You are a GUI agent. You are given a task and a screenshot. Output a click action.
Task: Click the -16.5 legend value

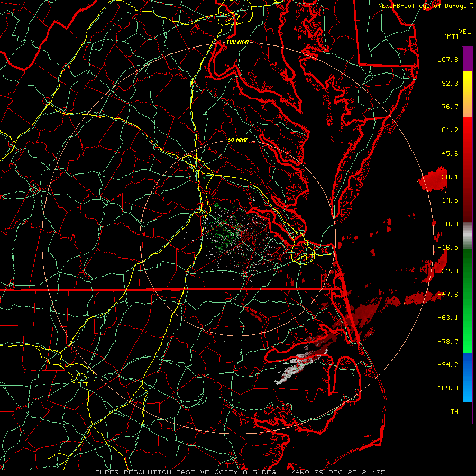point(448,248)
